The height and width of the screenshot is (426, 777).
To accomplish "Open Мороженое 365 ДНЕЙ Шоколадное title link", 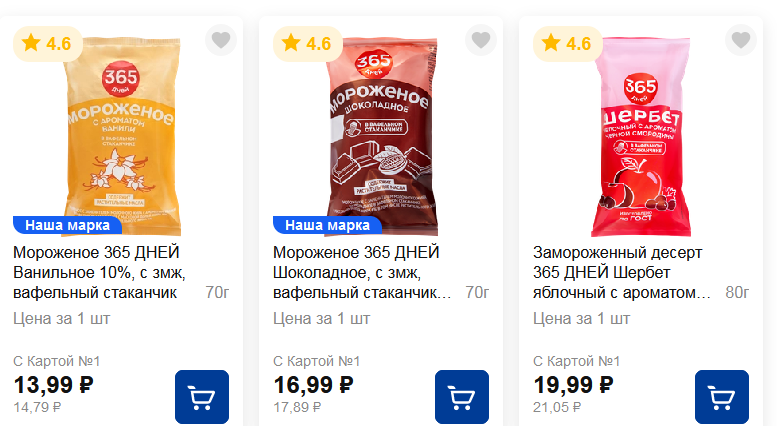I will tap(362, 272).
